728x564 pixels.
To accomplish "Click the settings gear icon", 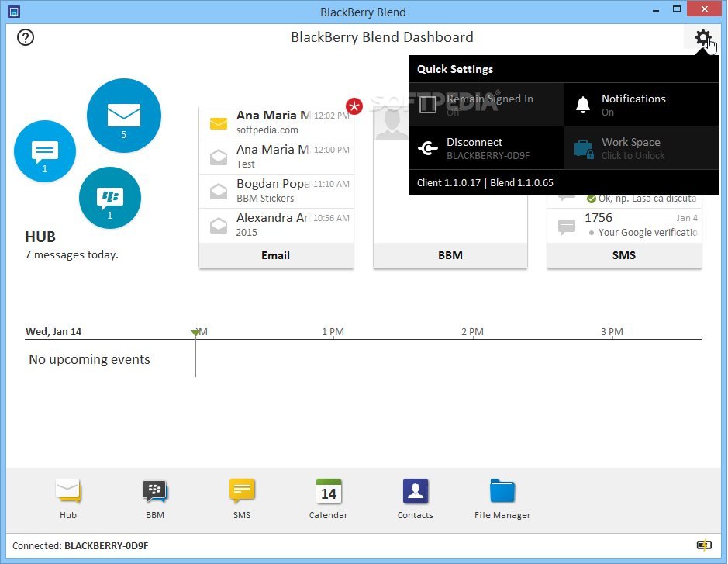I will pos(702,37).
